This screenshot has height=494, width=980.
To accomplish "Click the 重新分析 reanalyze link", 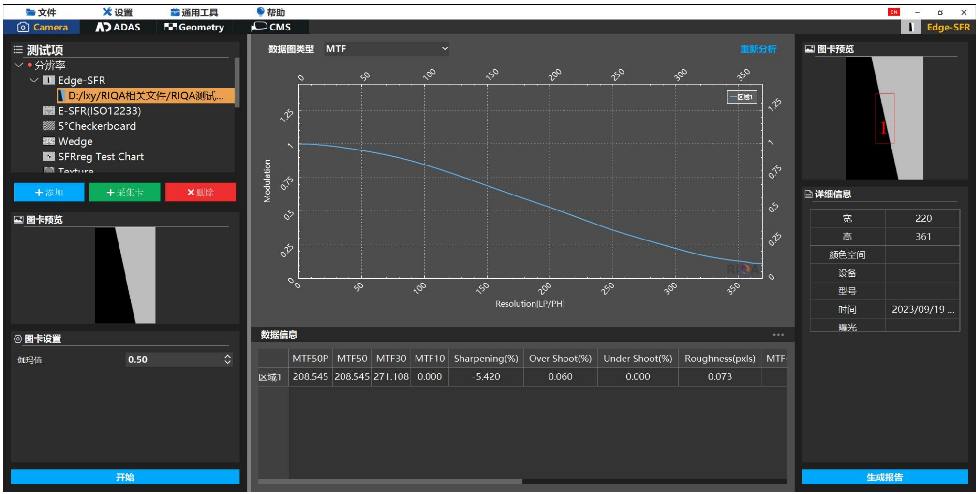I will point(757,49).
